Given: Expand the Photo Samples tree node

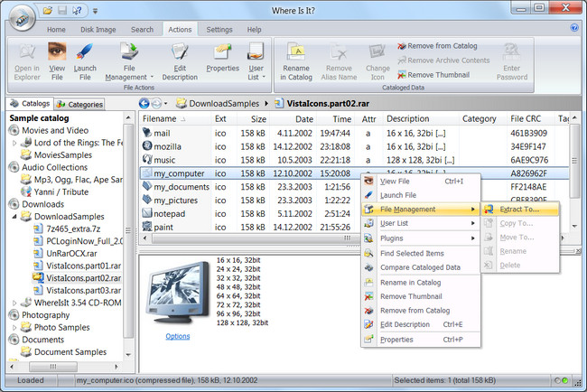Looking at the screenshot, I should tap(14, 328).
